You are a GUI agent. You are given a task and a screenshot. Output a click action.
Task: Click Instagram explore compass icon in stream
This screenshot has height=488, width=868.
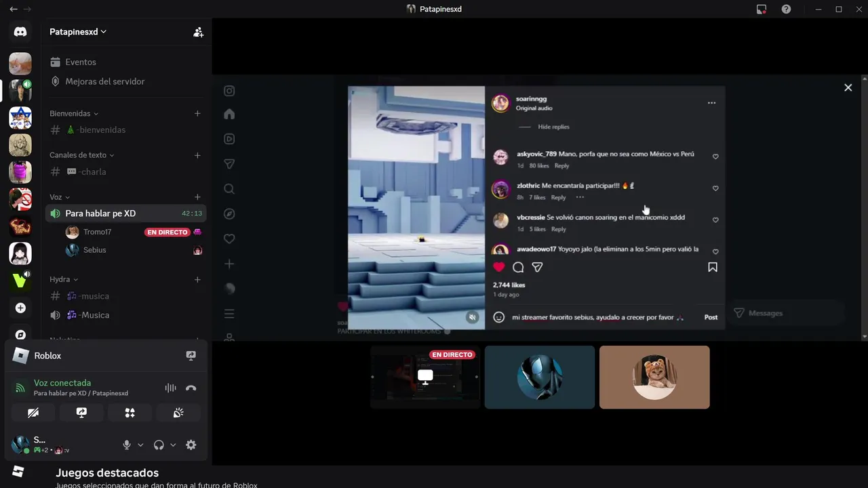229,213
